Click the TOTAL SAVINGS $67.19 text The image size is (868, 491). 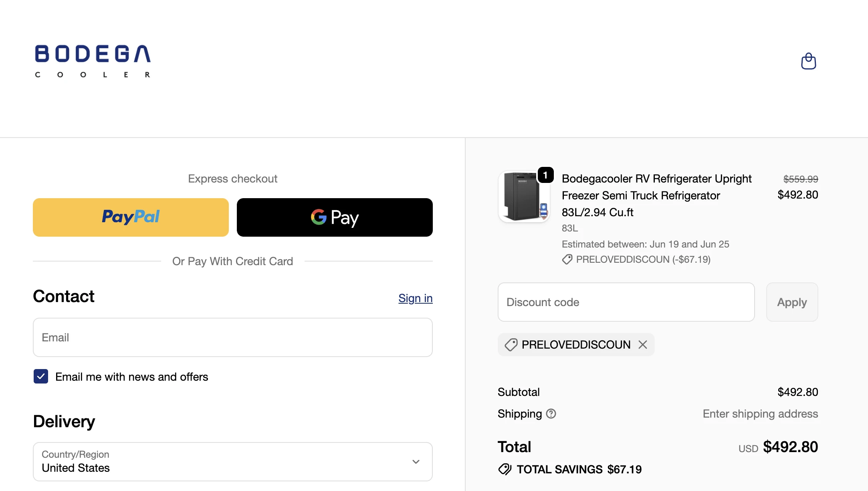[579, 469]
